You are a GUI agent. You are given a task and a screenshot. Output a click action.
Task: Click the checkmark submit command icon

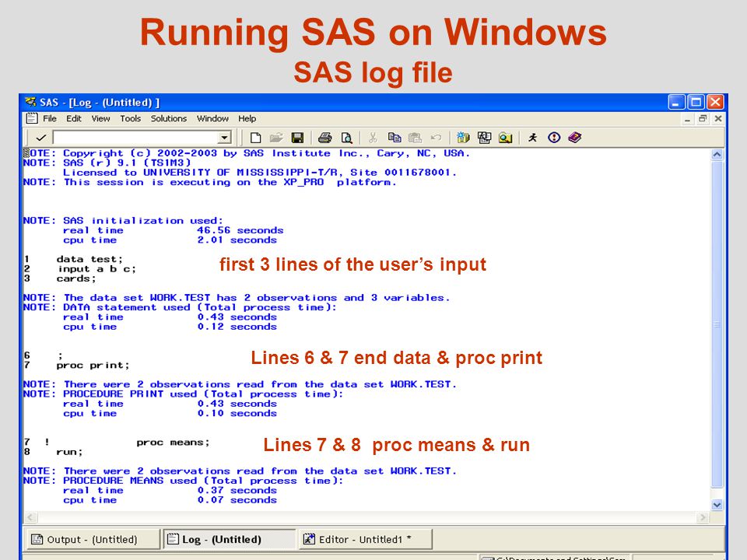coord(41,138)
